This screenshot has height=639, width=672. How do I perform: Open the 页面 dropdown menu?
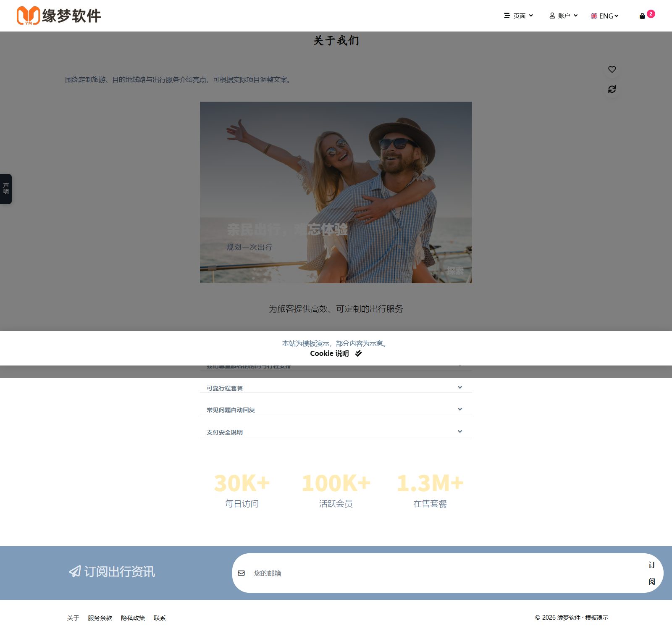pos(519,16)
